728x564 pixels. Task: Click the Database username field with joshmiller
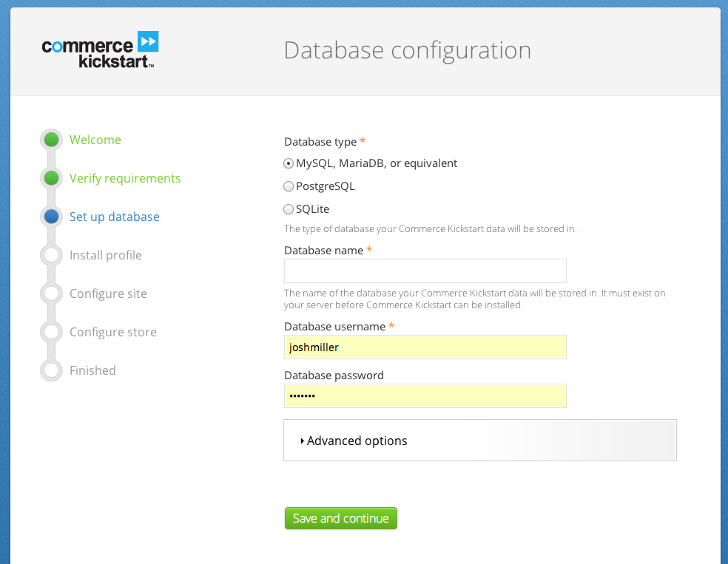[425, 347]
